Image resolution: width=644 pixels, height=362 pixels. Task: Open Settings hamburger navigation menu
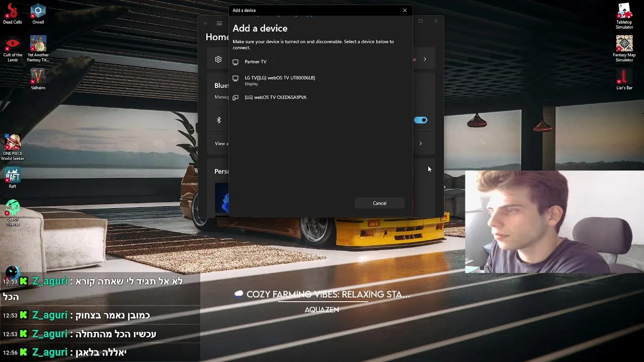[x=219, y=23]
